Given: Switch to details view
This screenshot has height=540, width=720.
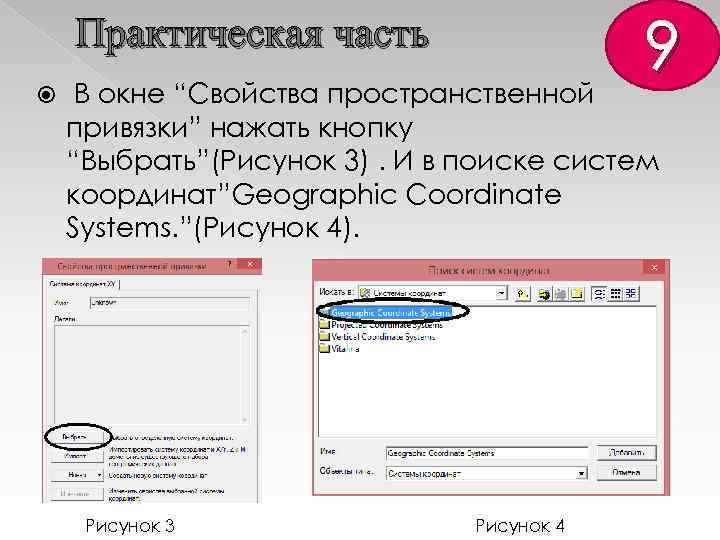Looking at the screenshot, I should coord(631,294).
